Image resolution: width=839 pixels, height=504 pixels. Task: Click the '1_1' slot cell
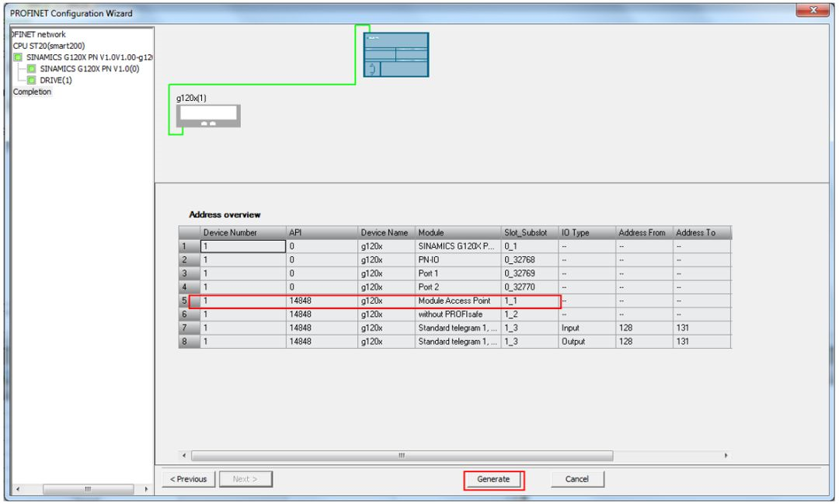(530, 301)
